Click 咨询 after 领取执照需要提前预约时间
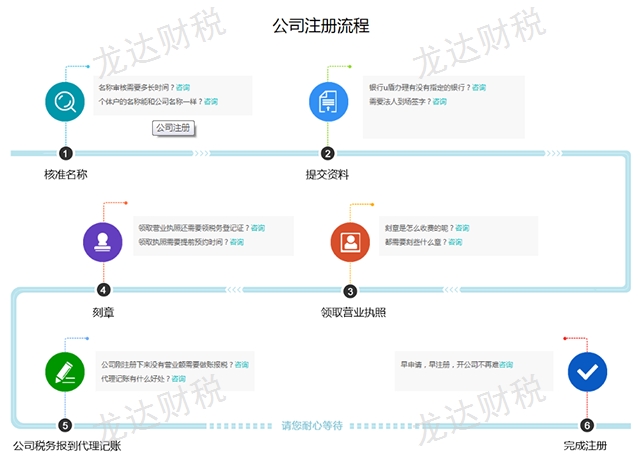640x460 pixels. [x=237, y=242]
